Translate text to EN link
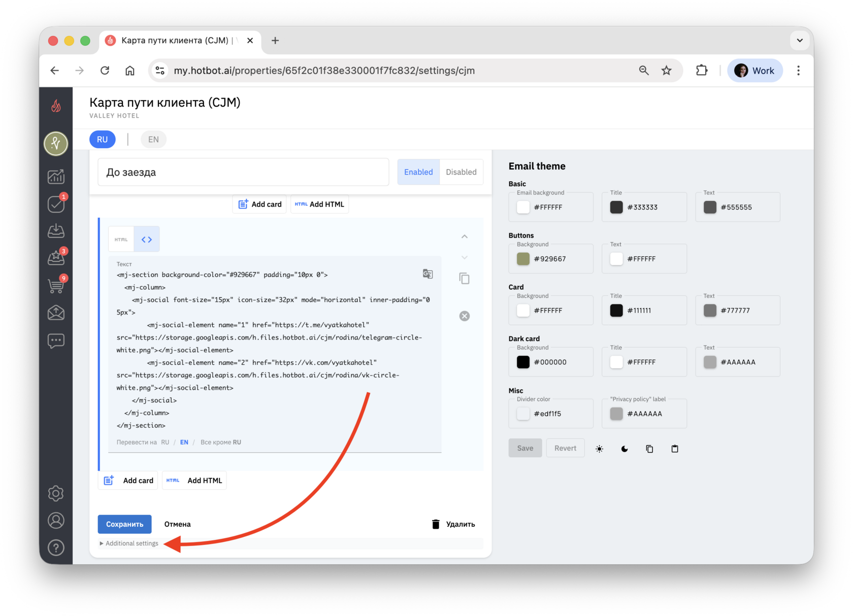 pos(184,442)
